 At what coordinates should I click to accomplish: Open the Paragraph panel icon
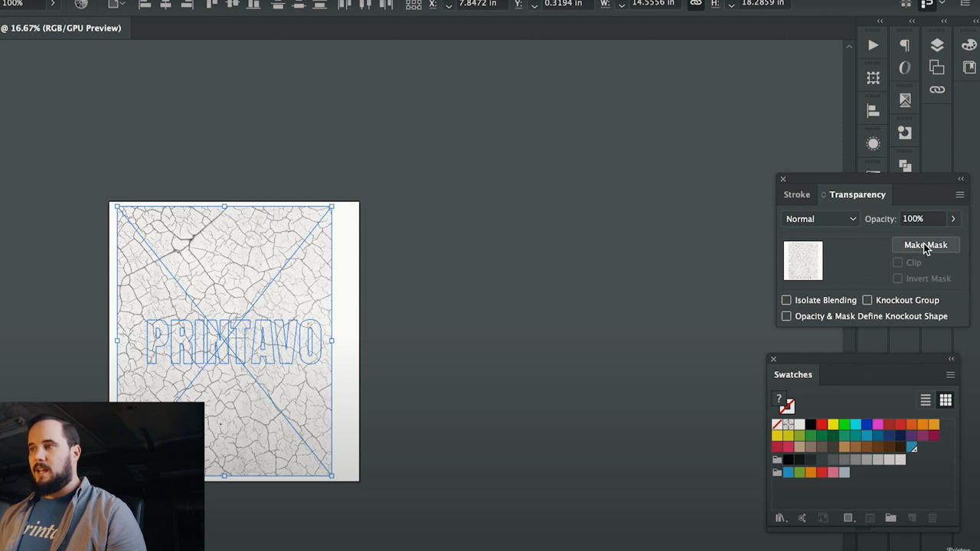coord(905,46)
